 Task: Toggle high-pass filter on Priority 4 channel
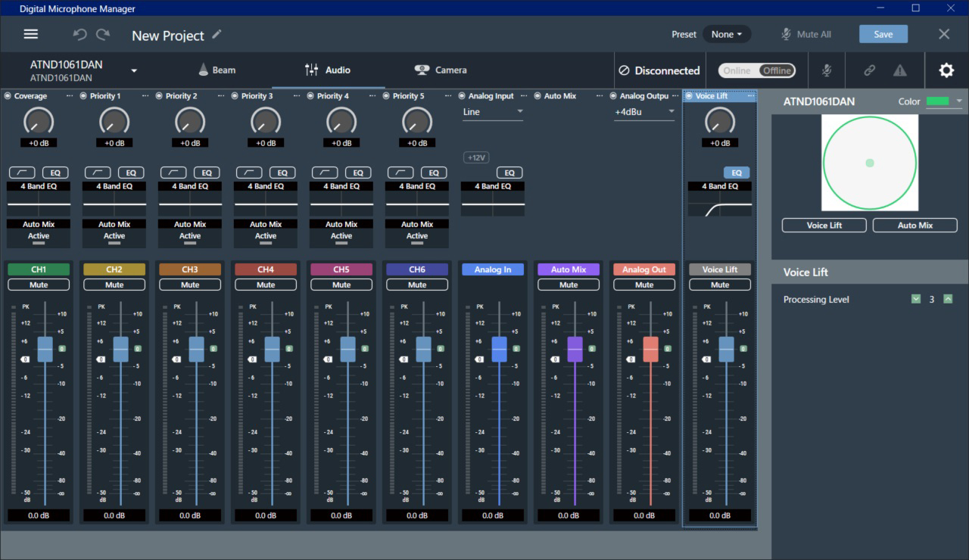[x=325, y=173]
